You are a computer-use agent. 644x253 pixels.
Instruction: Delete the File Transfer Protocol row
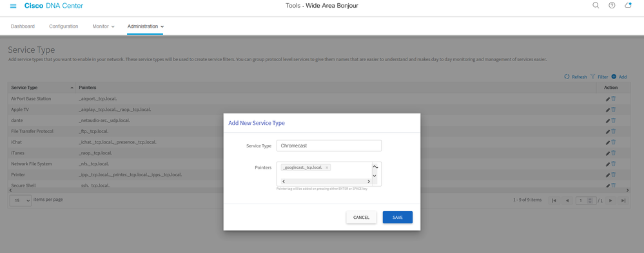point(614,131)
